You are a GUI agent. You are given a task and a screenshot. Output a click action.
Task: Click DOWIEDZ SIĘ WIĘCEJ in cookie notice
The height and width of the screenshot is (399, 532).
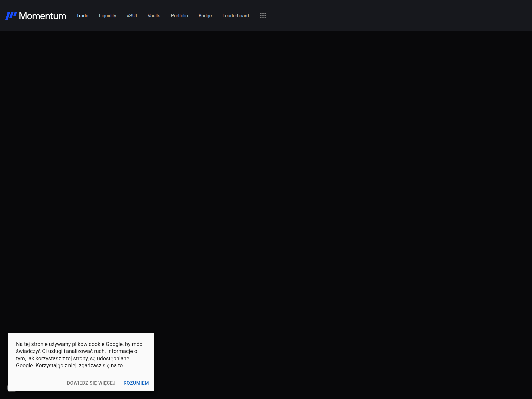pyautogui.click(x=91, y=383)
